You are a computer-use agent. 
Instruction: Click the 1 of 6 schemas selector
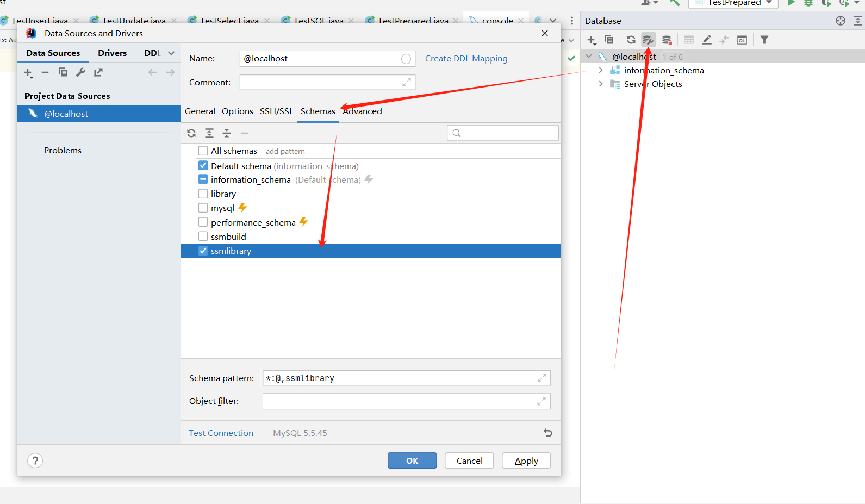click(x=673, y=57)
